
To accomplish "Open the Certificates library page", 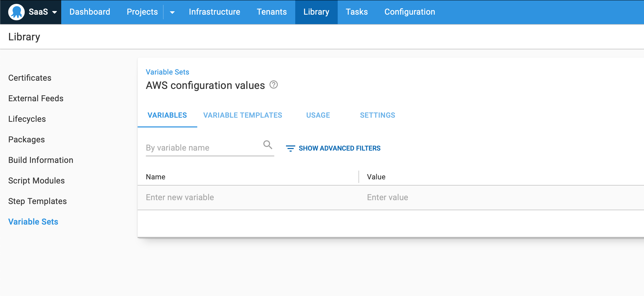I will coord(30,78).
